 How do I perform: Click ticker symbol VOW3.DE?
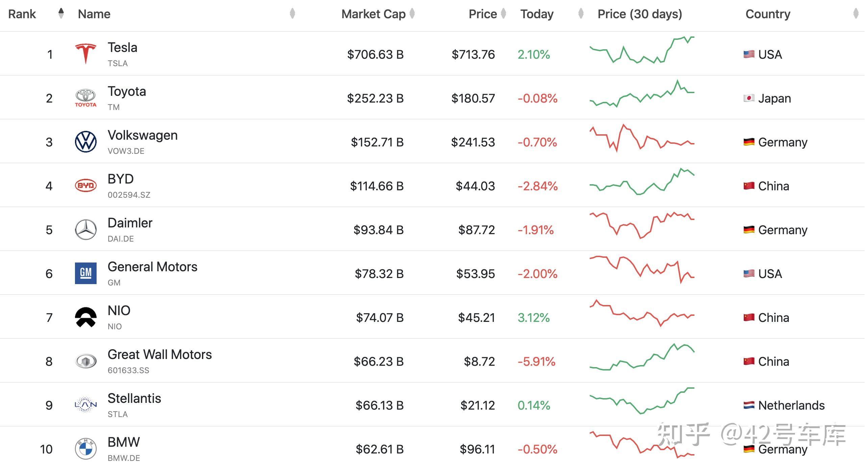point(126,151)
